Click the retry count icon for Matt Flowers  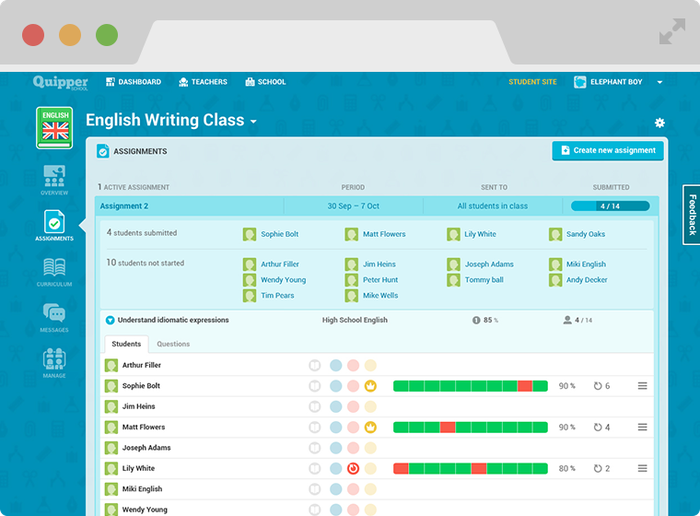point(597,428)
